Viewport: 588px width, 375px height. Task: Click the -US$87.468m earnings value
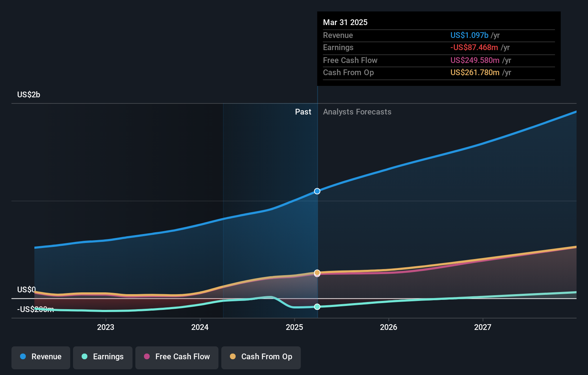(474, 47)
